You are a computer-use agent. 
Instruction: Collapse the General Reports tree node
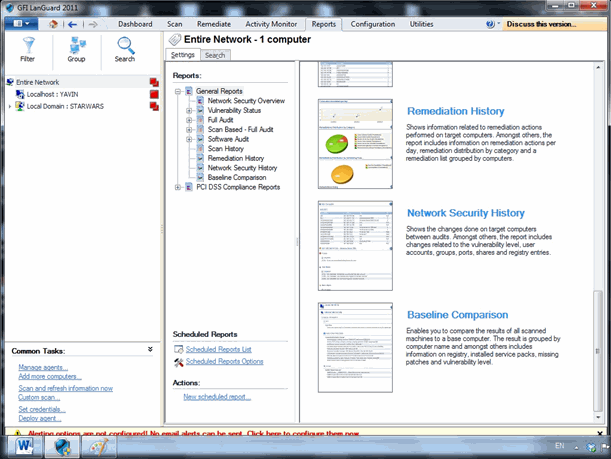[178, 91]
